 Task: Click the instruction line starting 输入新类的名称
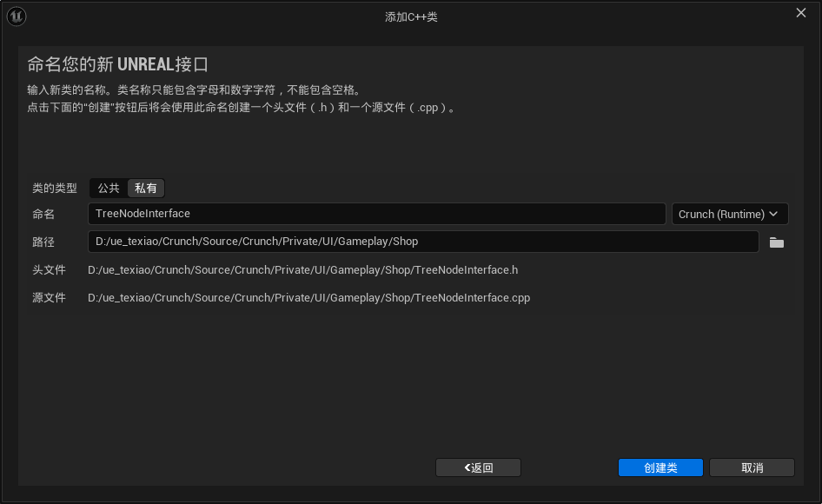[x=195, y=90]
